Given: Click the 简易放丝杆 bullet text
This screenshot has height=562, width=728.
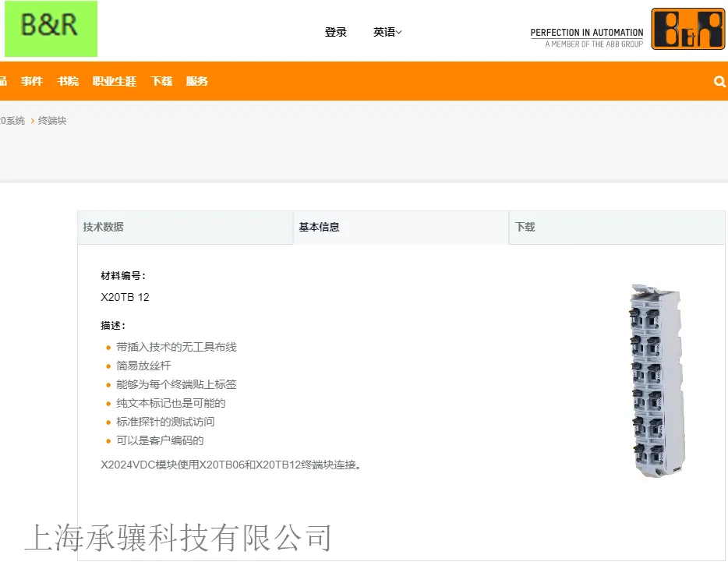Looking at the screenshot, I should [x=143, y=366].
